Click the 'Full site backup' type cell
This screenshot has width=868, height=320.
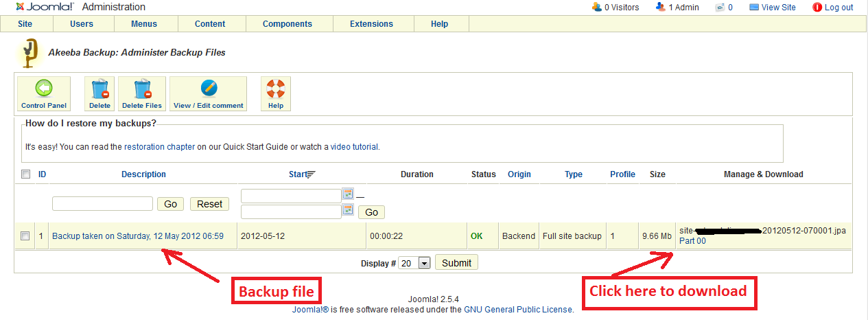(572, 236)
